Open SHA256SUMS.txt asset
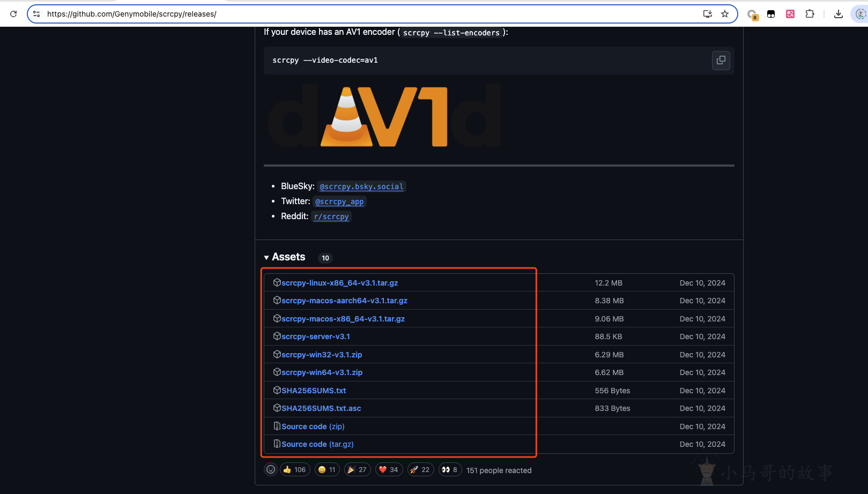The width and height of the screenshot is (868, 494). pos(314,391)
